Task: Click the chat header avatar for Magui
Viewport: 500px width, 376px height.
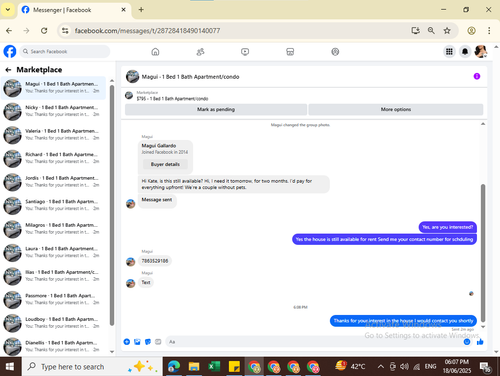Action: click(x=132, y=76)
